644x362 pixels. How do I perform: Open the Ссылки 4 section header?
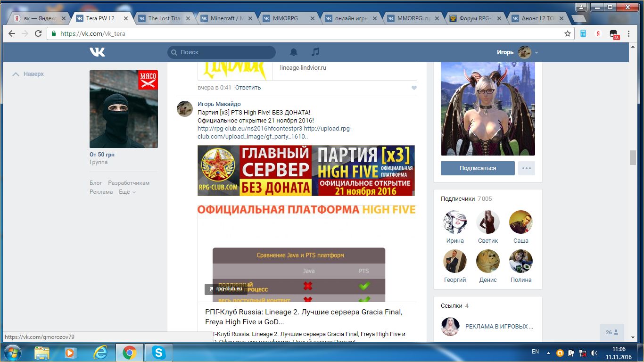454,306
